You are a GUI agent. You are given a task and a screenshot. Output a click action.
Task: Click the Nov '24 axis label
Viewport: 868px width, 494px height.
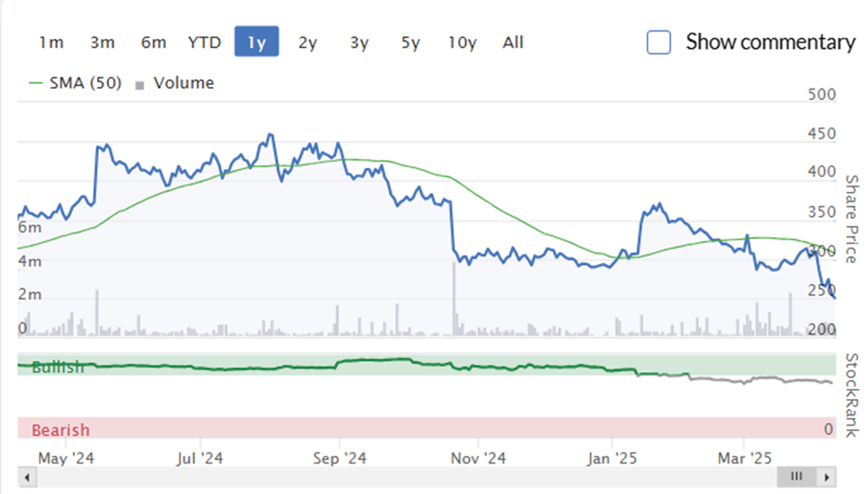coord(478,459)
